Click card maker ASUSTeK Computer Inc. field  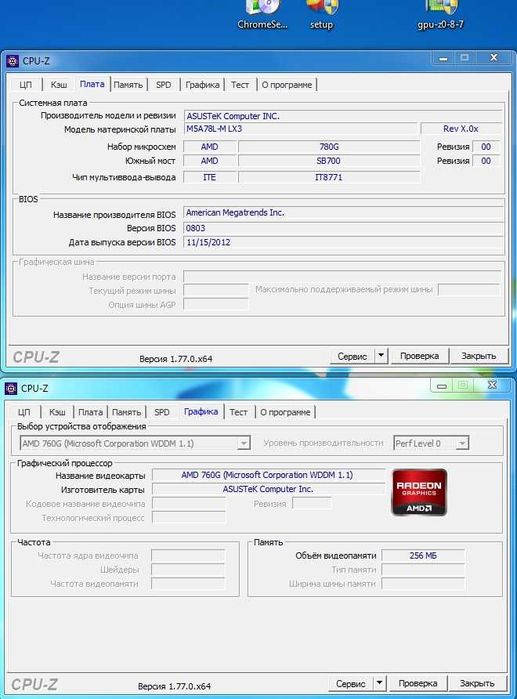click(x=268, y=489)
